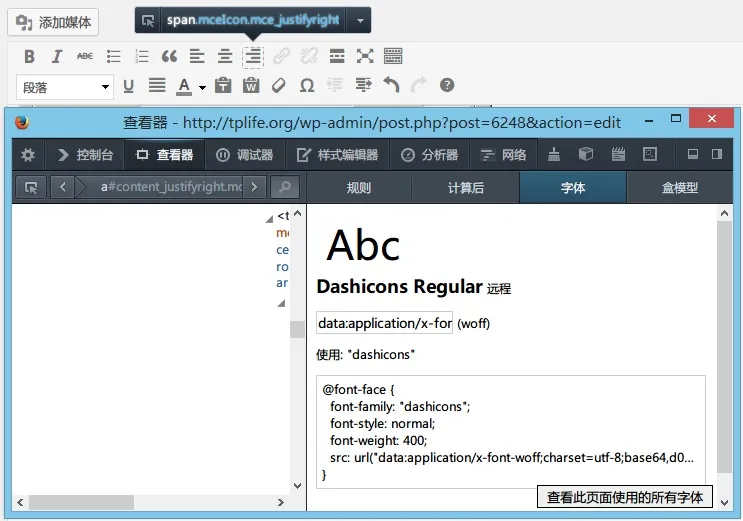Toggle underline formatting

click(x=128, y=86)
